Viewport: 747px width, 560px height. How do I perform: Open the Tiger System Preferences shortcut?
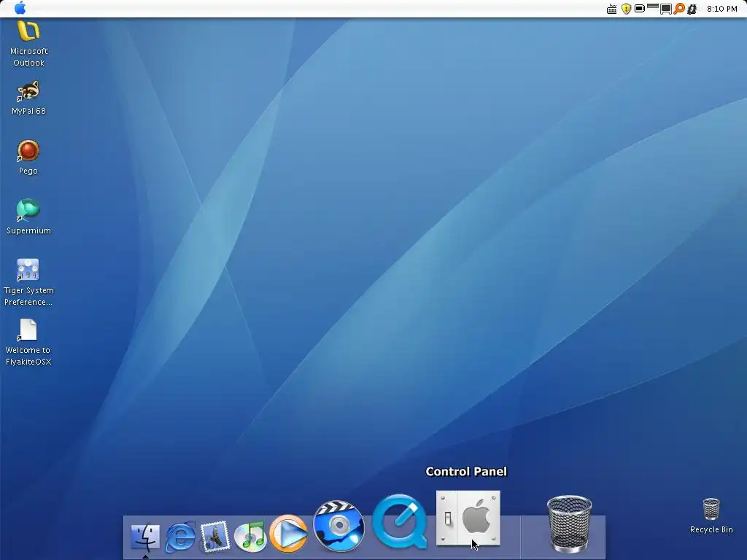(28, 270)
